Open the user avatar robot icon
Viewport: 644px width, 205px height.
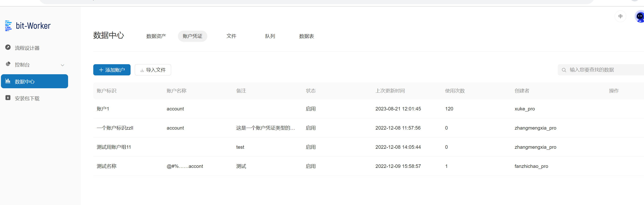click(x=640, y=17)
